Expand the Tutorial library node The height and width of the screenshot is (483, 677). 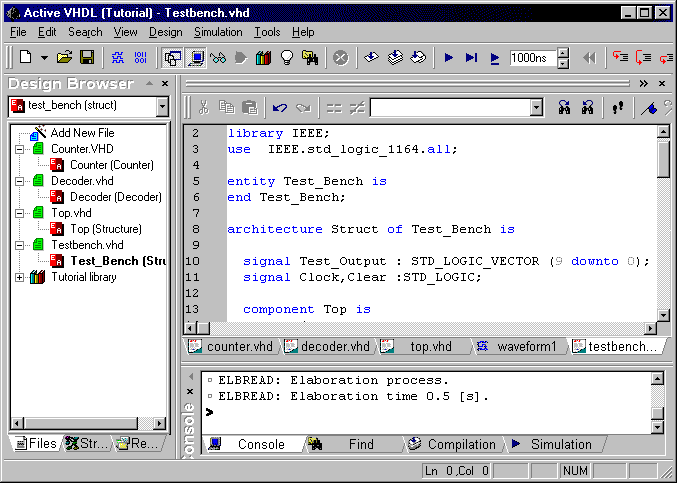point(19,277)
